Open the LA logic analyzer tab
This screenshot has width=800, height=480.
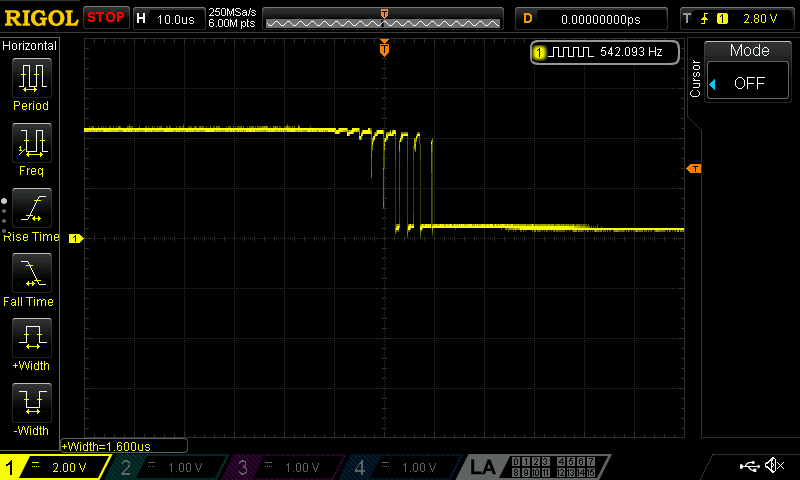483,467
